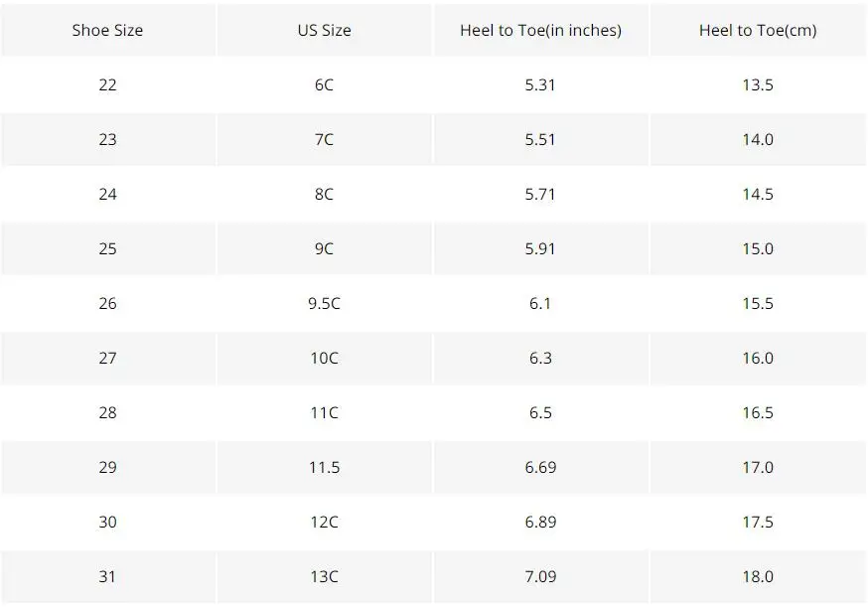Select shoe size 31 cell
Screen dimensions: 868x608
(x=107, y=576)
